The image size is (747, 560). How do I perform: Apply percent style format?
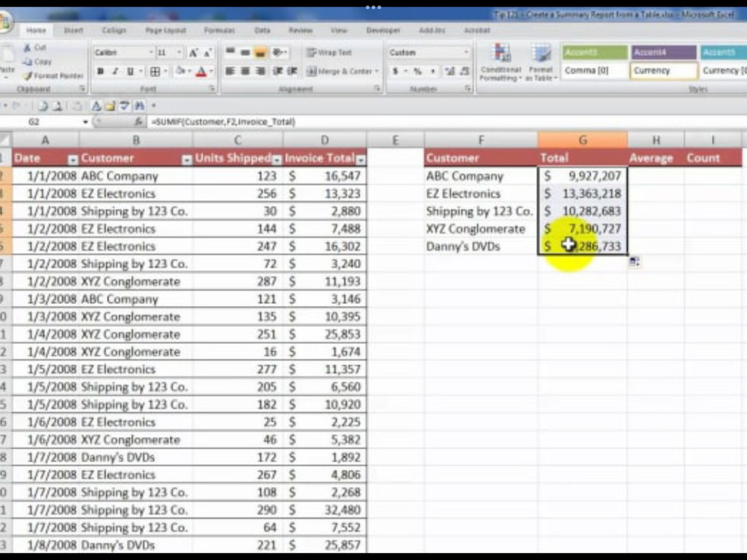point(418,72)
